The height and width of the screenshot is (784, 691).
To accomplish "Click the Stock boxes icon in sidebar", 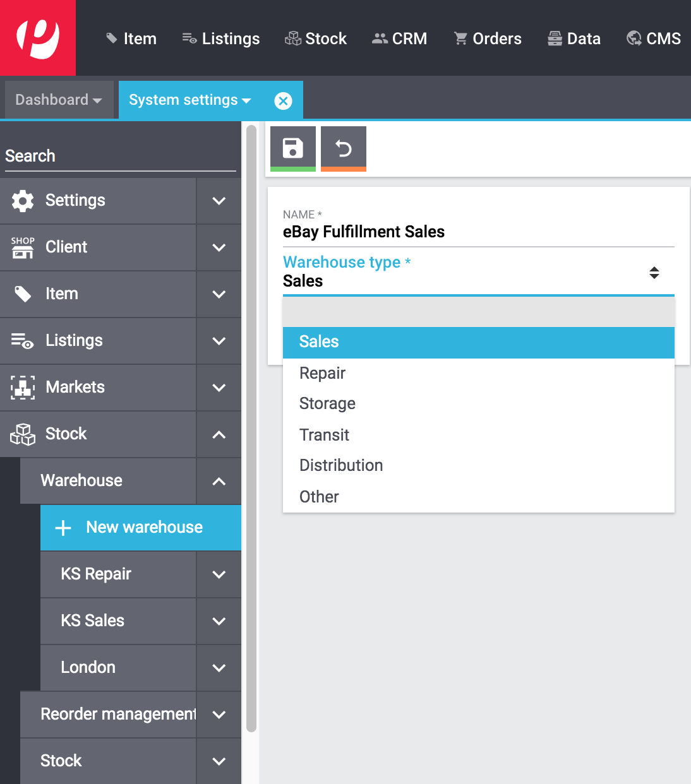I will tap(23, 434).
